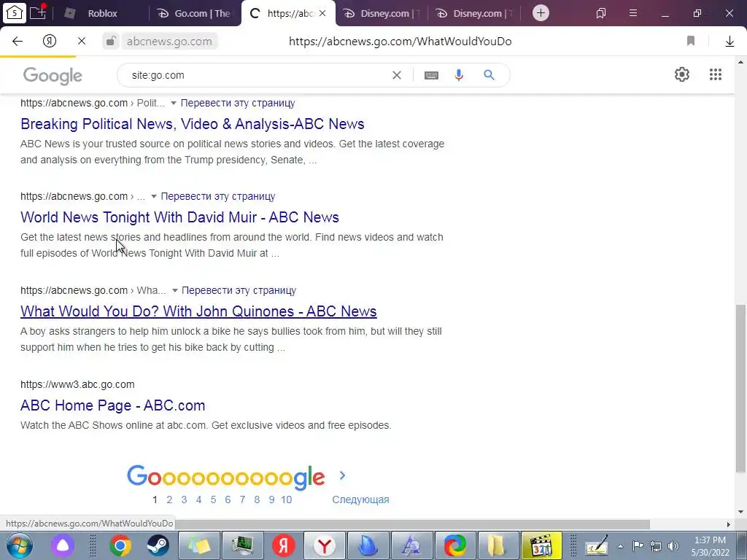Go to results page 3
747x560 pixels.
pyautogui.click(x=184, y=499)
